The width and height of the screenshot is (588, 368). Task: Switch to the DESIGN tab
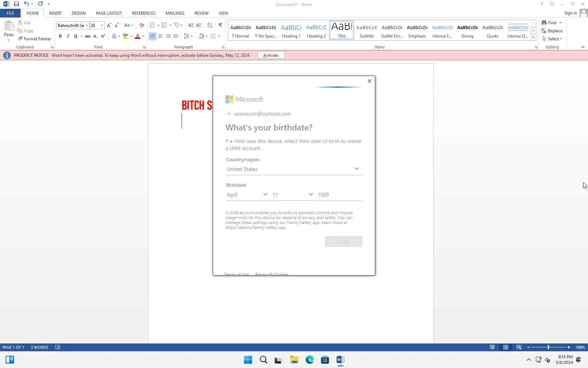click(x=78, y=13)
